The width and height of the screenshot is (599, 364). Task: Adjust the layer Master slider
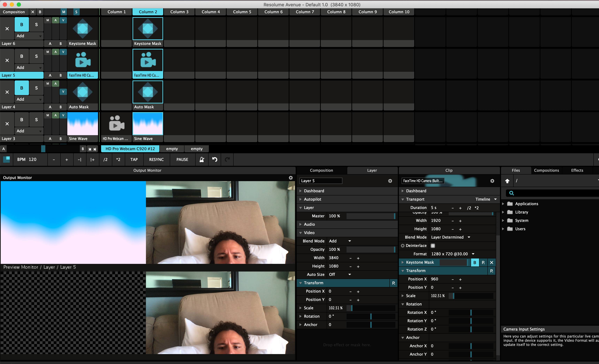(x=370, y=216)
